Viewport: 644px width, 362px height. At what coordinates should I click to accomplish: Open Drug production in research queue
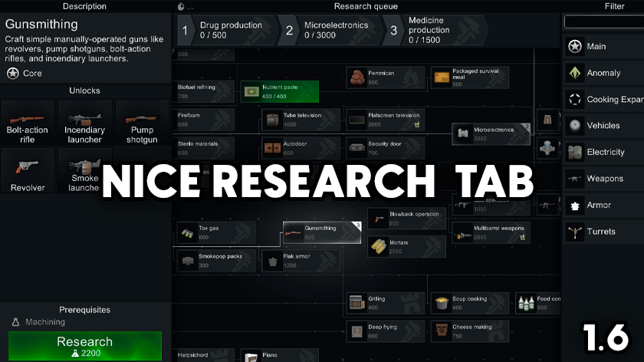click(x=228, y=30)
